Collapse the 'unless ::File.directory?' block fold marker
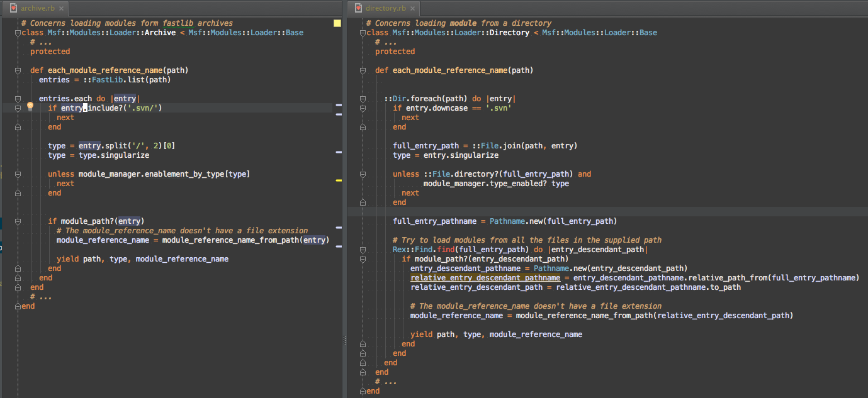The height and width of the screenshot is (398, 868). pos(363,174)
